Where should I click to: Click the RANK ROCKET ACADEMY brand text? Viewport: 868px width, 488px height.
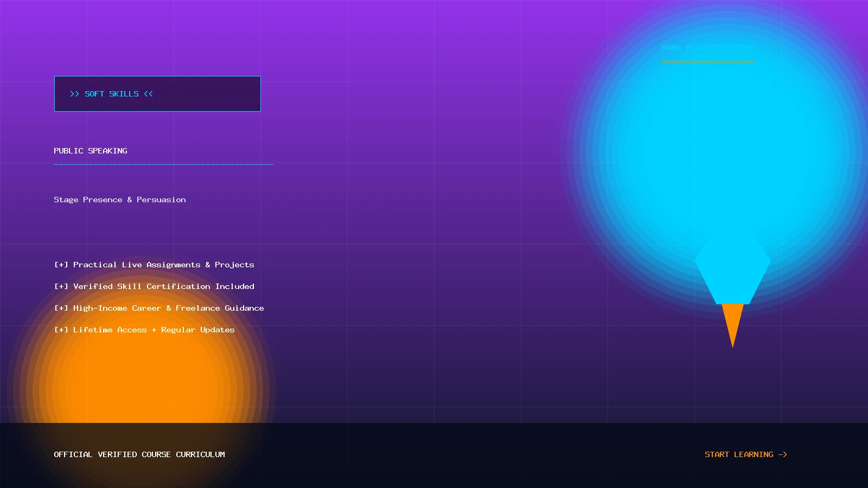point(708,48)
